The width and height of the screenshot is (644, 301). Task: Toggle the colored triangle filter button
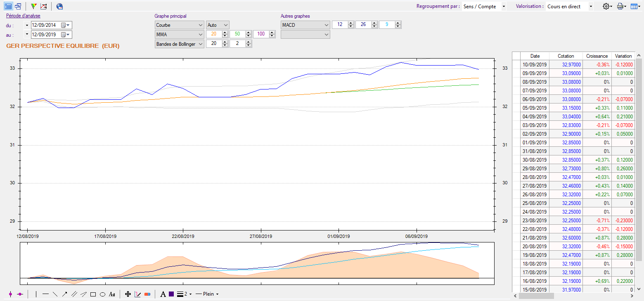click(x=34, y=6)
